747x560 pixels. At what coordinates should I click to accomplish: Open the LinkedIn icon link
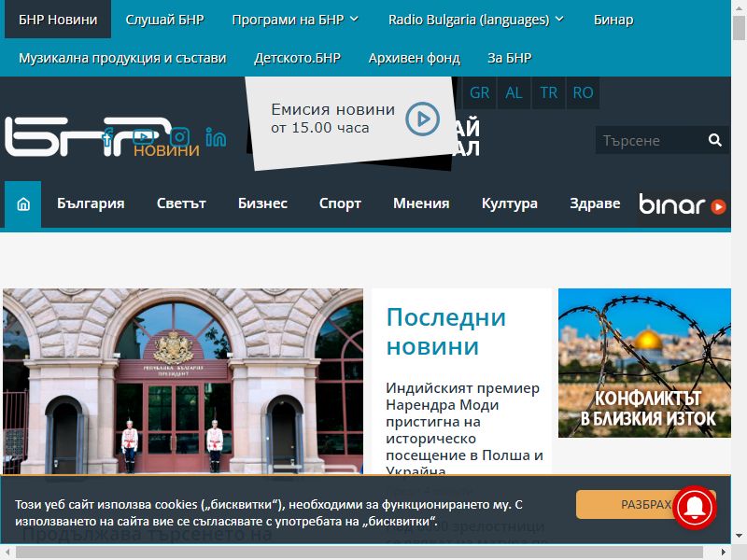coord(216,137)
